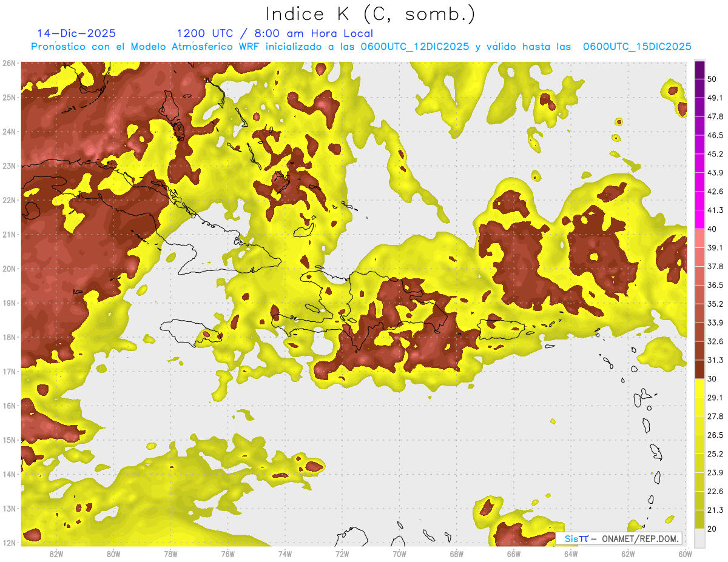Click the 62W longitude label

point(627,554)
